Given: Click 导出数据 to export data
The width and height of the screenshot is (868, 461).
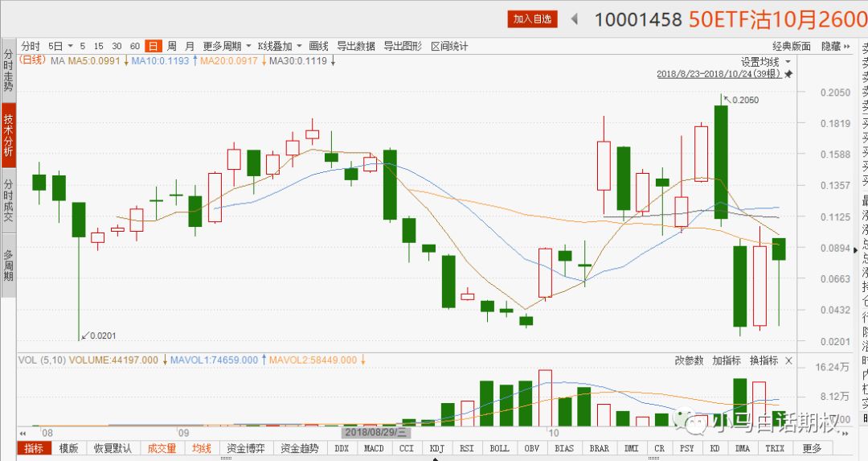Looking at the screenshot, I should pyautogui.click(x=355, y=46).
